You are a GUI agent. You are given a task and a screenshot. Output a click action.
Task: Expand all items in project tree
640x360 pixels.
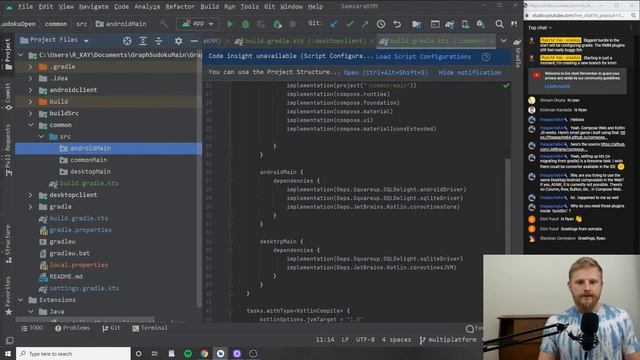pyautogui.click(x=143, y=41)
